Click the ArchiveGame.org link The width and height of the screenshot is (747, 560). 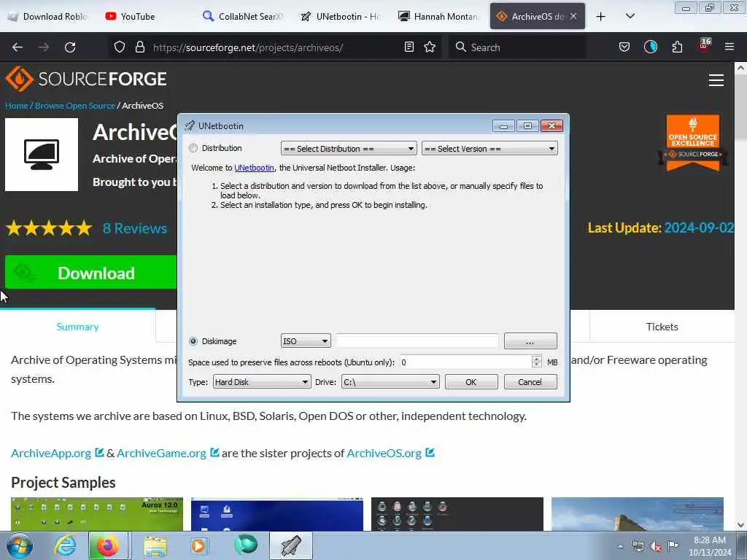click(x=161, y=453)
